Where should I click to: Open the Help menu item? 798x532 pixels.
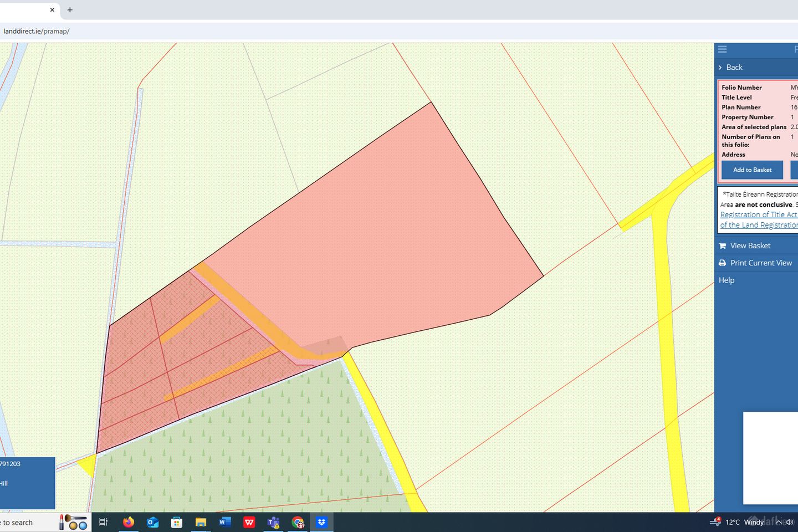[727, 280]
